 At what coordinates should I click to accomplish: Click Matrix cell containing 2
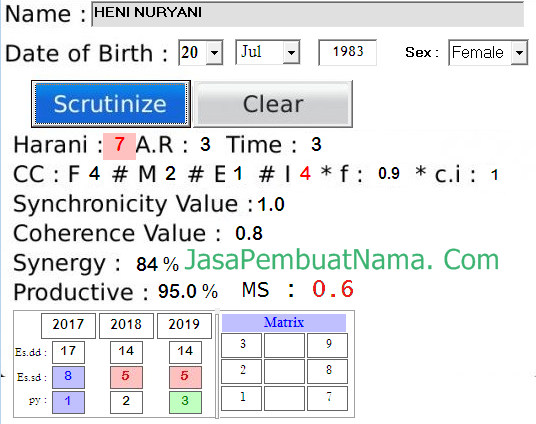click(242, 371)
